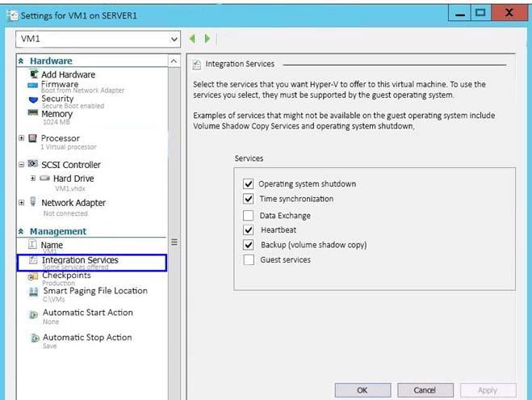Select Security settings item
532x400 pixels.
pos(57,99)
